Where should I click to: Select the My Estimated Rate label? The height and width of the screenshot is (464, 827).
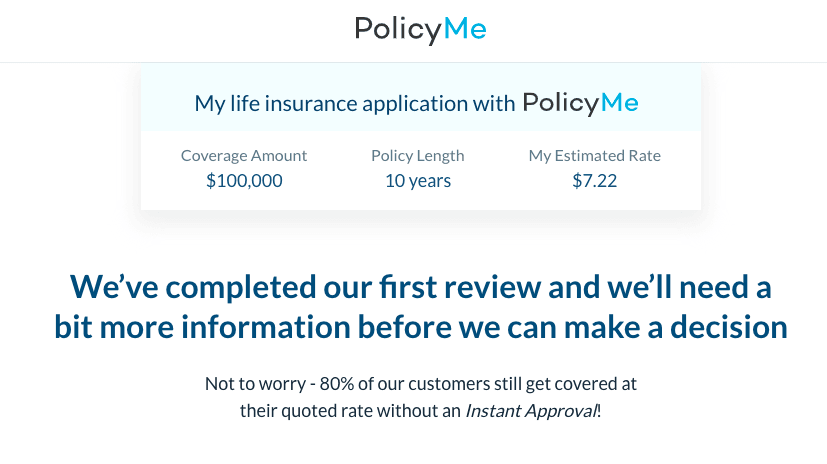tap(594, 156)
